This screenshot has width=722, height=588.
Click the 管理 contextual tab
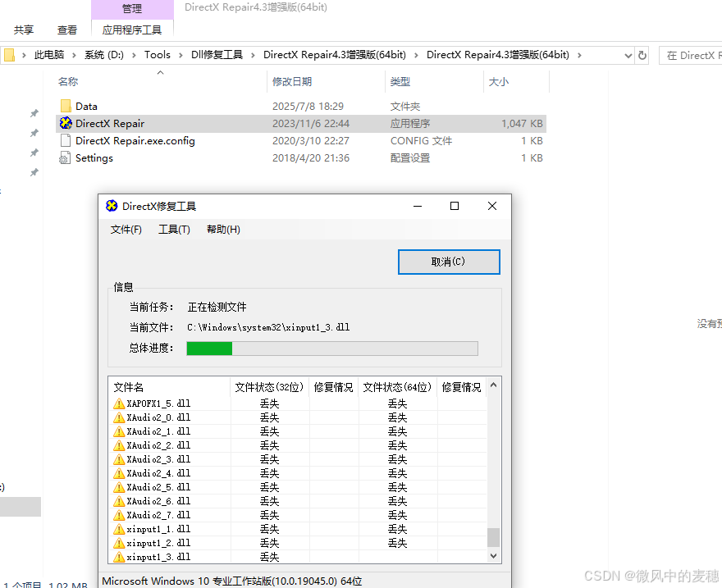click(132, 9)
